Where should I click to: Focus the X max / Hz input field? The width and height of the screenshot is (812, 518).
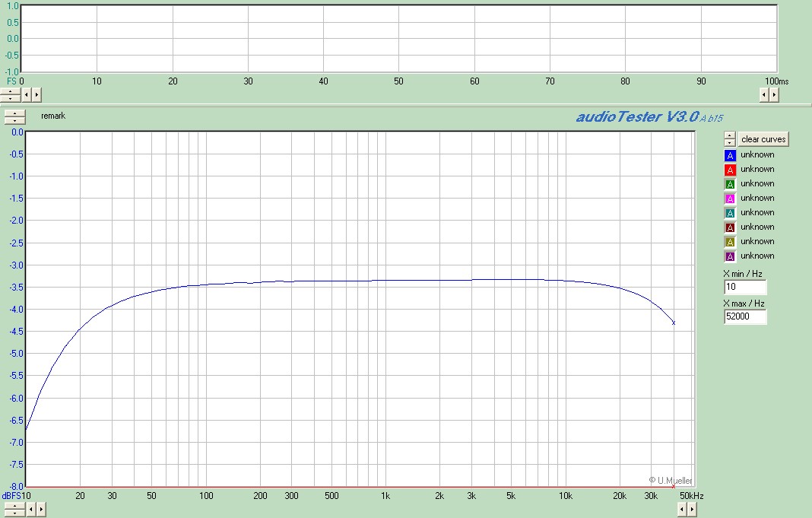pos(745,316)
